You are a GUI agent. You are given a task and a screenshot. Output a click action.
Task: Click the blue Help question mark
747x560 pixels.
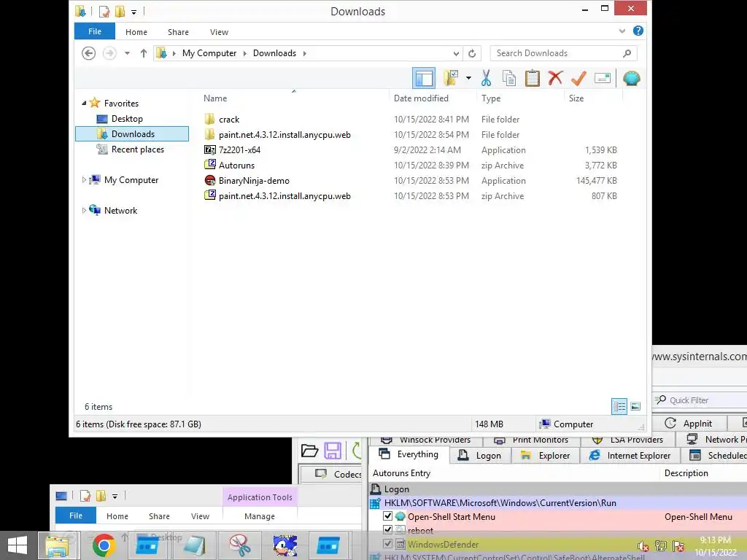tap(638, 31)
